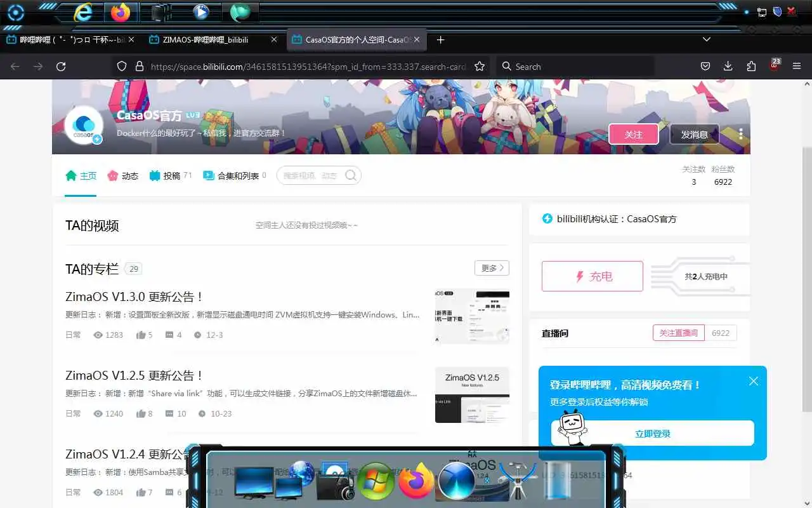Close the first 哔哩哔哩 tab

131,39
